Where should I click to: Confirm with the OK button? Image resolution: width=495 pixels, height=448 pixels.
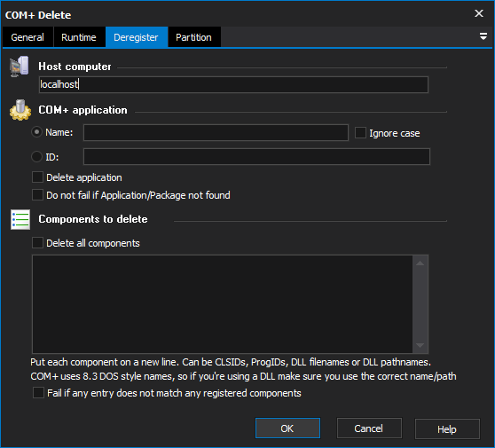pos(287,428)
